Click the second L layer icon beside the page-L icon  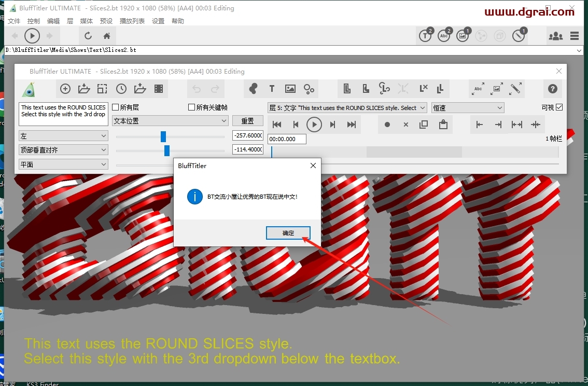[x=366, y=89]
